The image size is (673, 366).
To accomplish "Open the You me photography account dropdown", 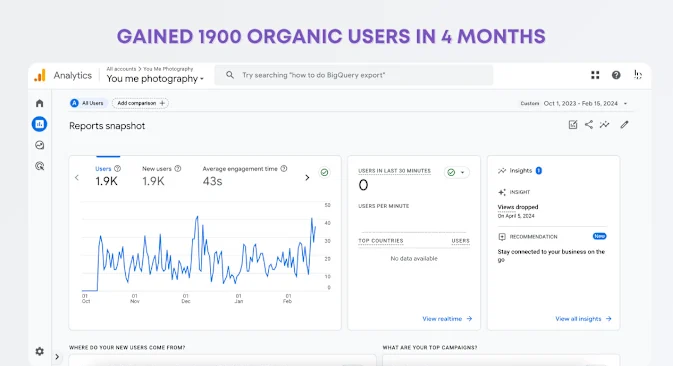I will click(x=155, y=79).
